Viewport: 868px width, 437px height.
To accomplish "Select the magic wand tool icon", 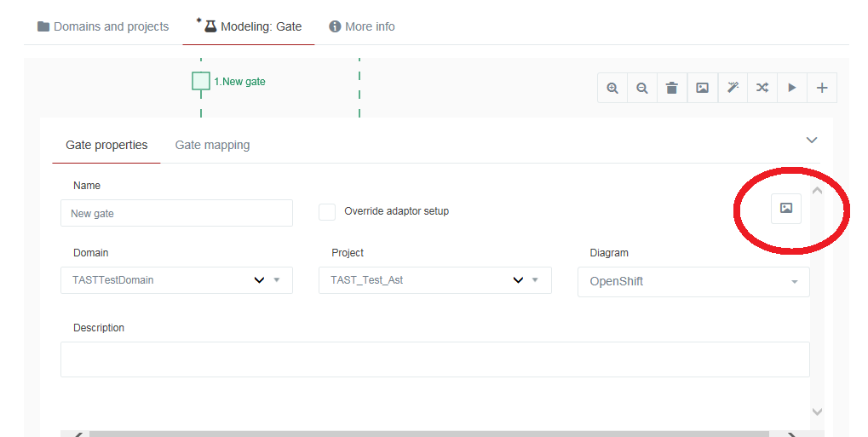I will [x=733, y=88].
